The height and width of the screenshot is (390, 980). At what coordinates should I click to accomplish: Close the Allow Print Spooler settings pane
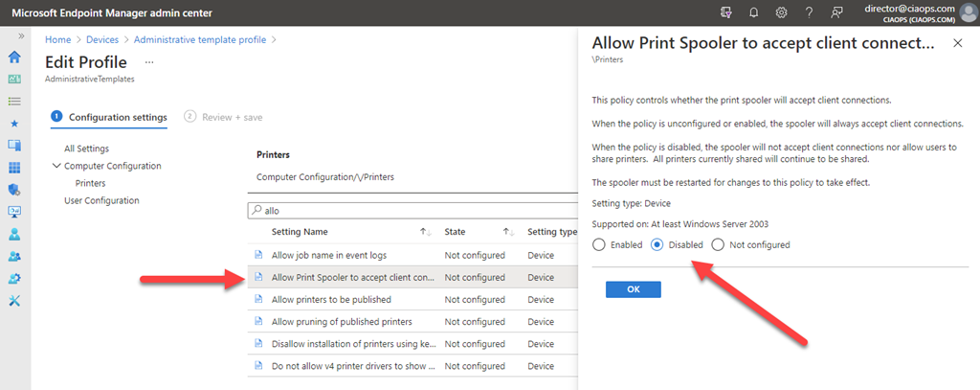(x=958, y=44)
